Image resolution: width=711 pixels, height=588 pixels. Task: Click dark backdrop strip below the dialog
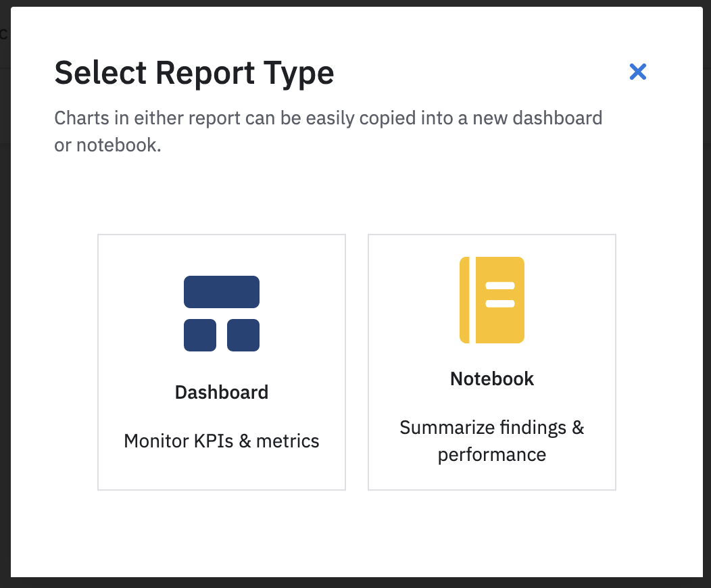355,583
